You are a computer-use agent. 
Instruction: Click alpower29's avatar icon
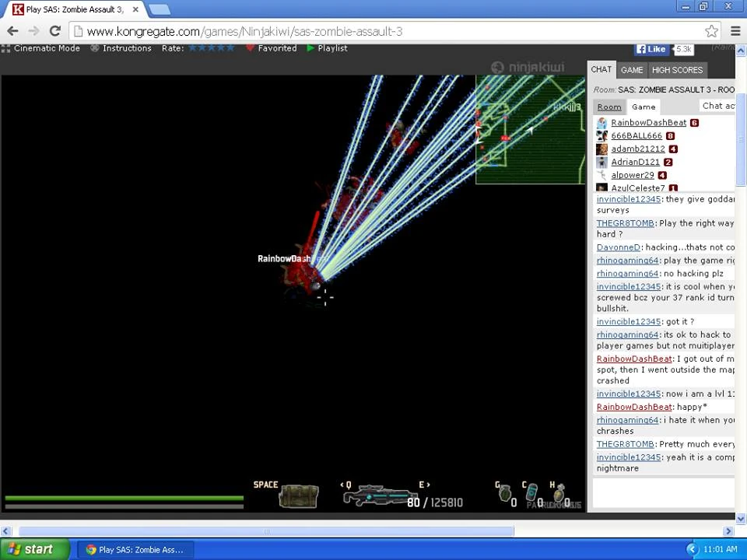[601, 175]
